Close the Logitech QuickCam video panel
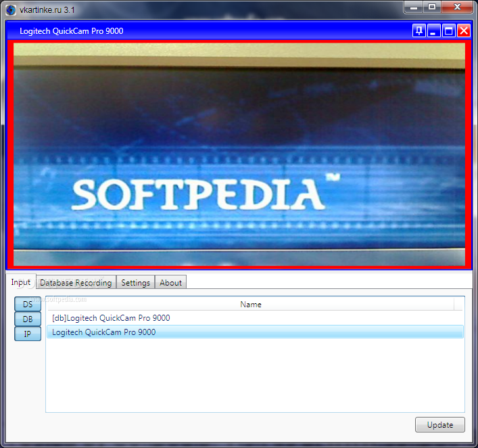Viewport: 478px width, 448px height. coord(464,31)
